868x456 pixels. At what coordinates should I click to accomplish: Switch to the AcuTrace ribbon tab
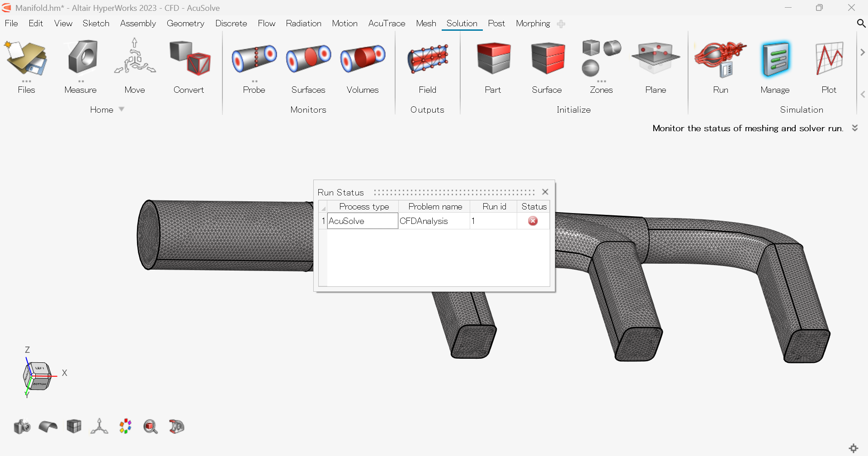387,23
